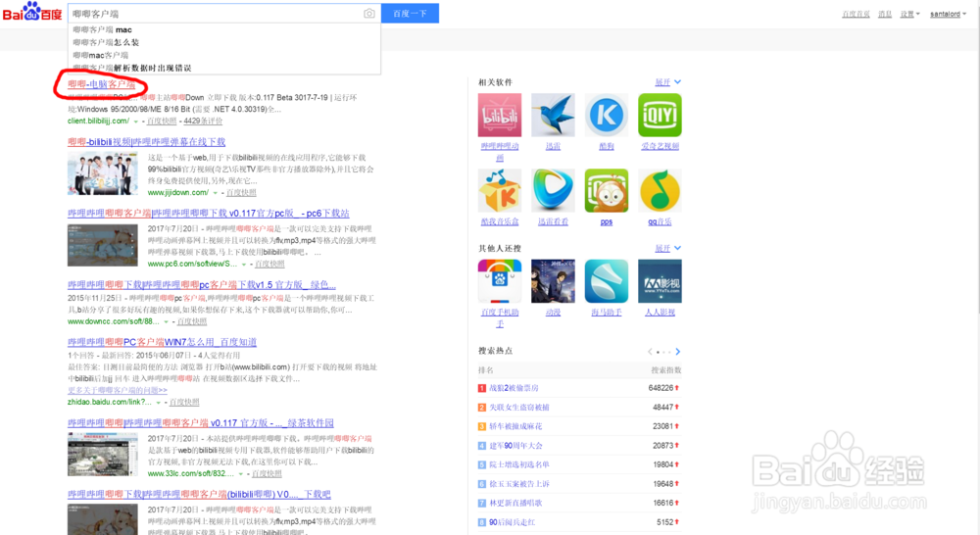This screenshot has width=980, height=535.
Task: Open dropdown arrow next to www.pc6.com URL
Action: [244, 265]
